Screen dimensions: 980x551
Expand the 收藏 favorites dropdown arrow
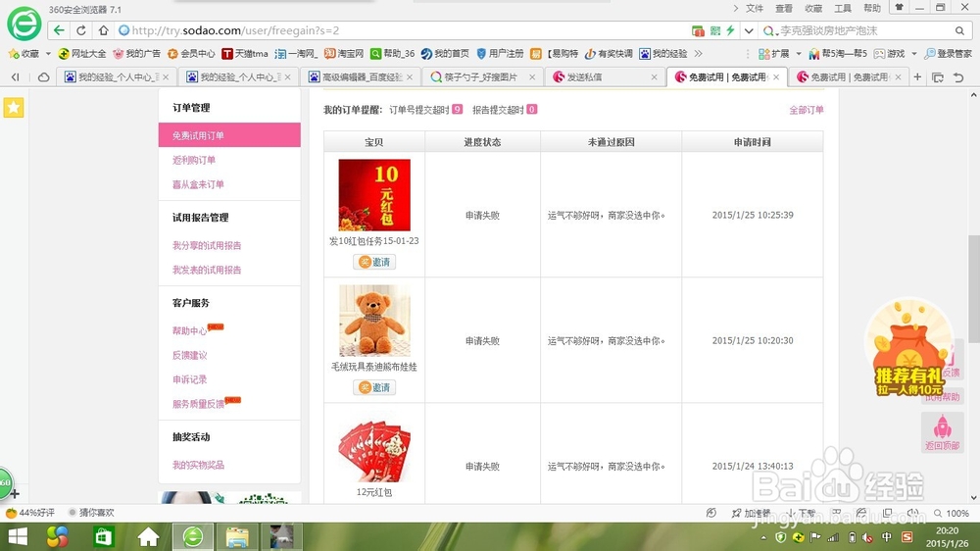pyautogui.click(x=48, y=54)
